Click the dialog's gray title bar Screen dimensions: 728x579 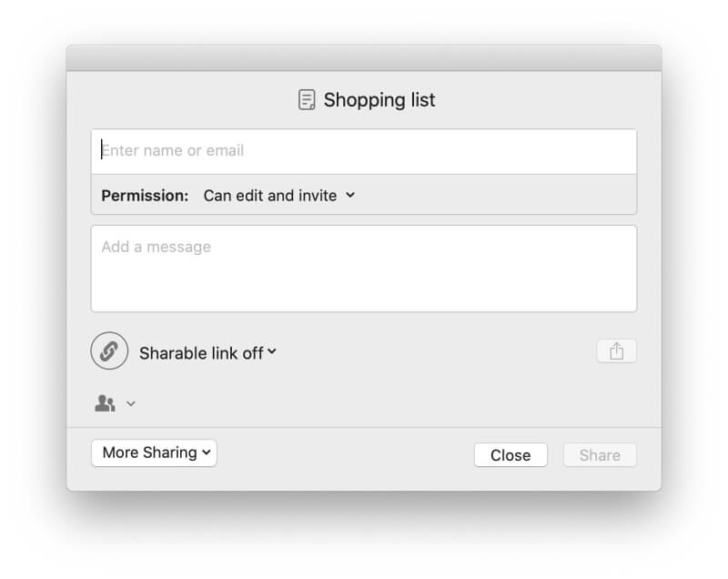point(363,58)
